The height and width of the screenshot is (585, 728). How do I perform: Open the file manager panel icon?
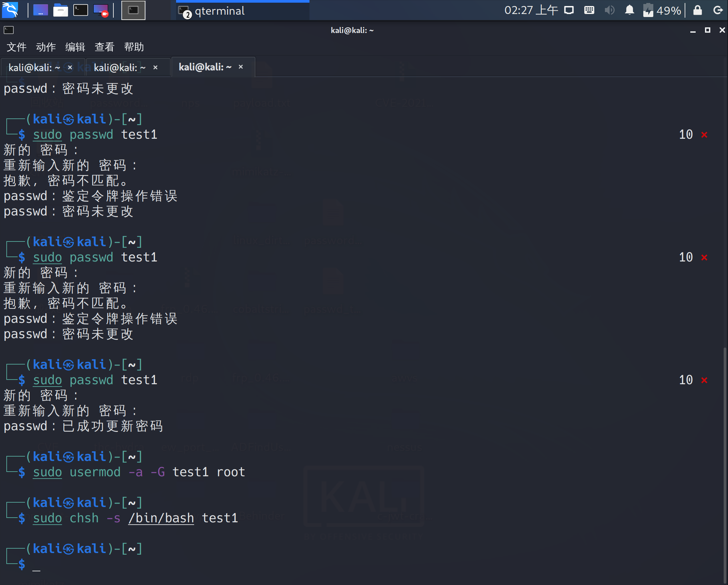(60, 10)
